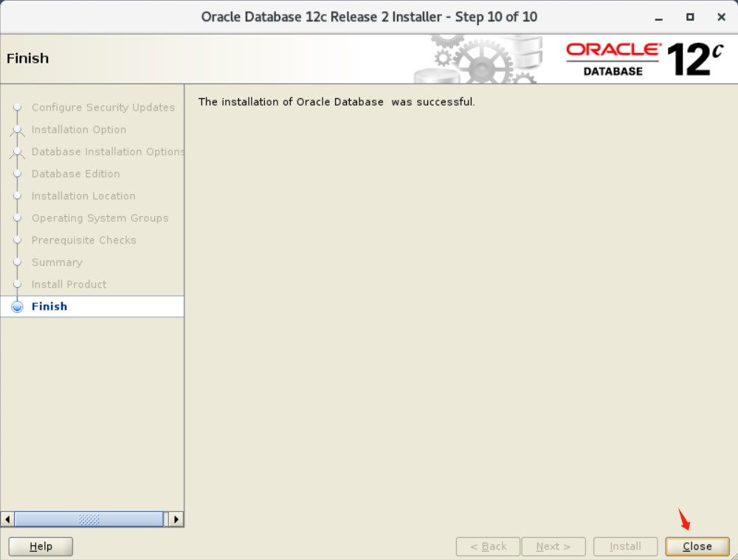
Task: Close installer window via title bar X
Action: 721,17
